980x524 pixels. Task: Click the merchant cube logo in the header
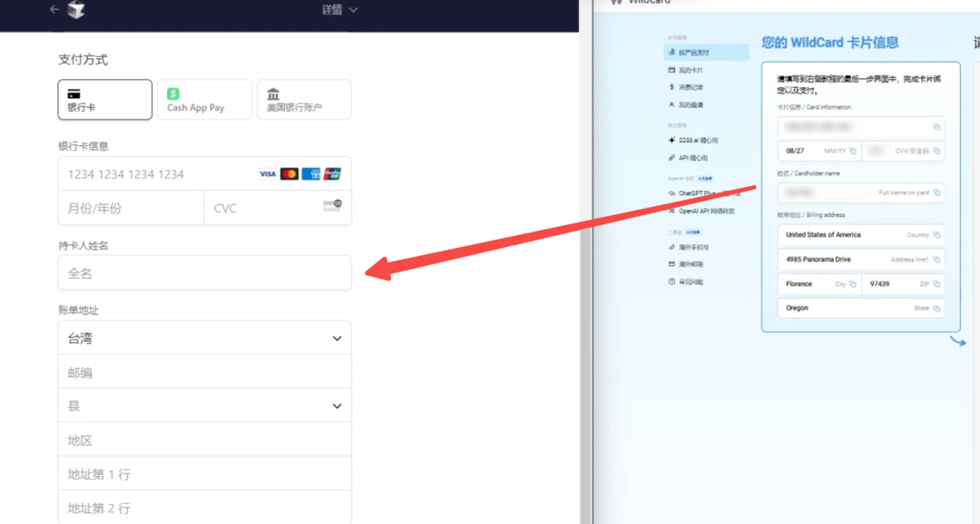click(x=78, y=10)
